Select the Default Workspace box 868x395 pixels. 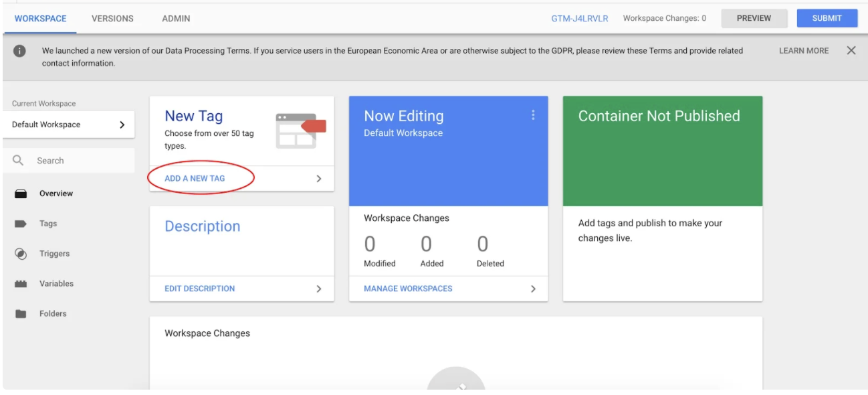(68, 125)
